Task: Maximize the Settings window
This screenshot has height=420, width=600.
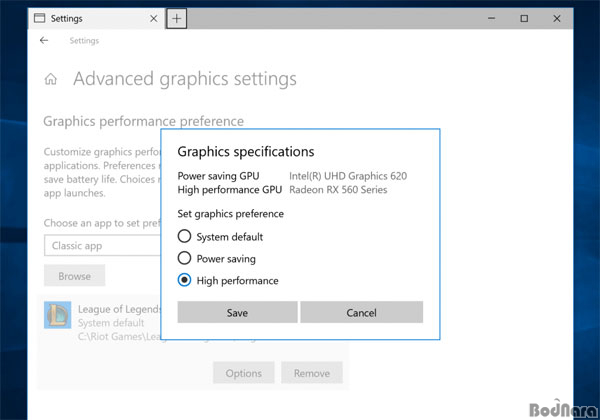Action: tap(524, 18)
